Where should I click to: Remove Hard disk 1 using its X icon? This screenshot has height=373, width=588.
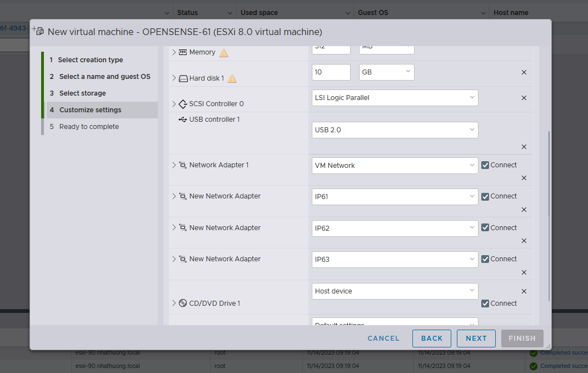(524, 72)
